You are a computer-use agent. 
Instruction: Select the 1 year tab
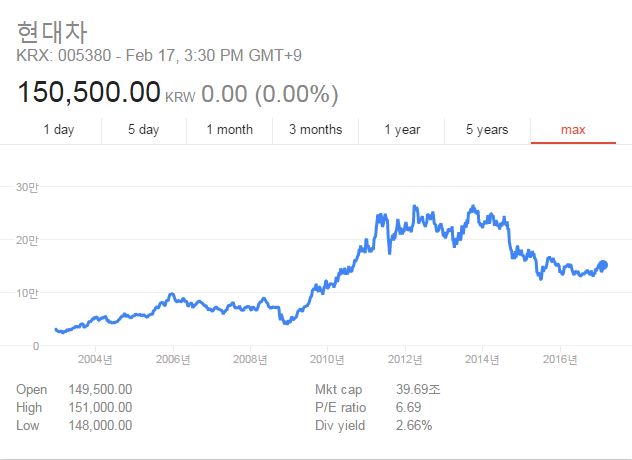click(x=402, y=130)
